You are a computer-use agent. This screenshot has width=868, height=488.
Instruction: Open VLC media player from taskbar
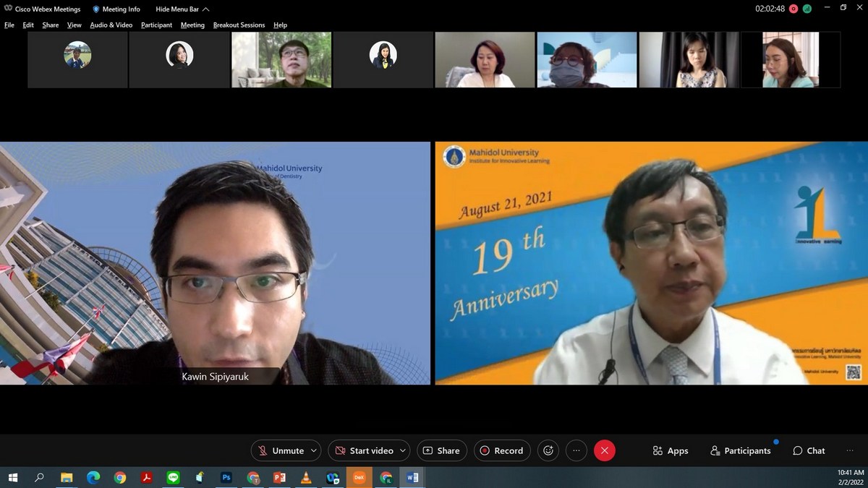coord(306,477)
